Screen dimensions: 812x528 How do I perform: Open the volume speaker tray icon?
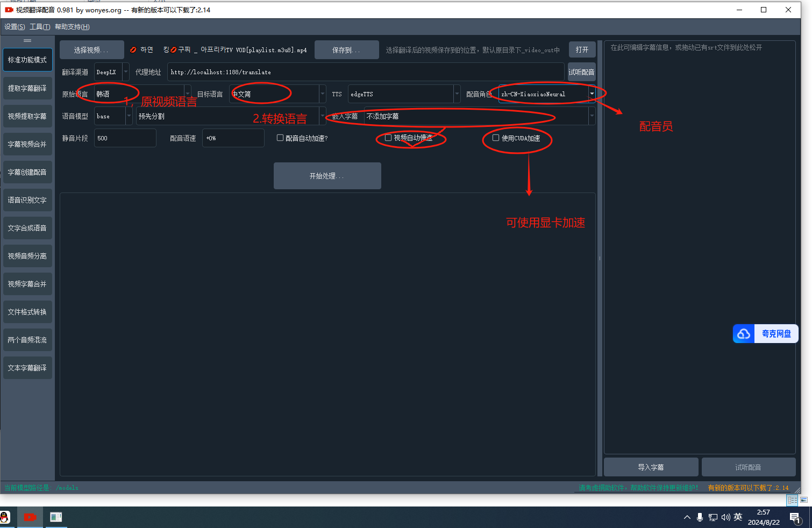725,517
